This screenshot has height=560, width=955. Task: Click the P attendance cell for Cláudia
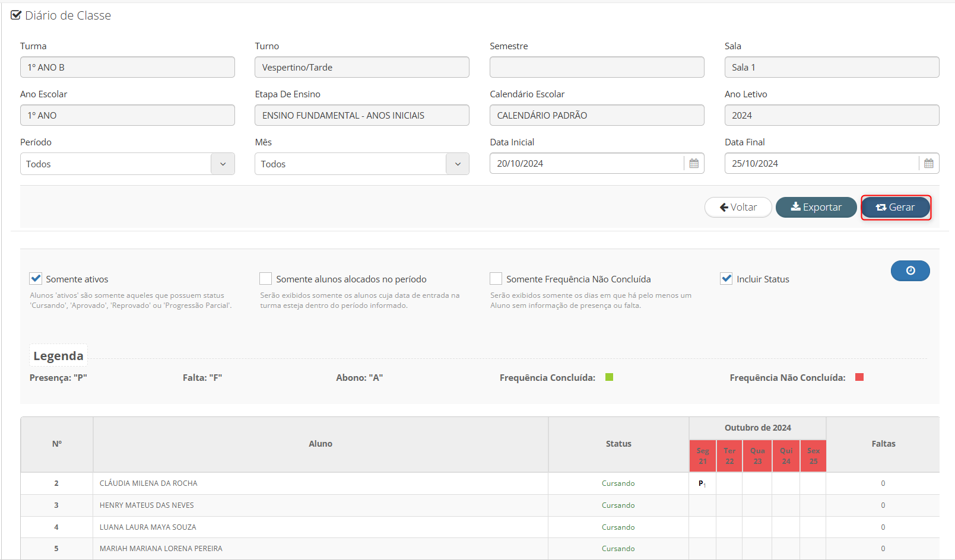point(702,483)
